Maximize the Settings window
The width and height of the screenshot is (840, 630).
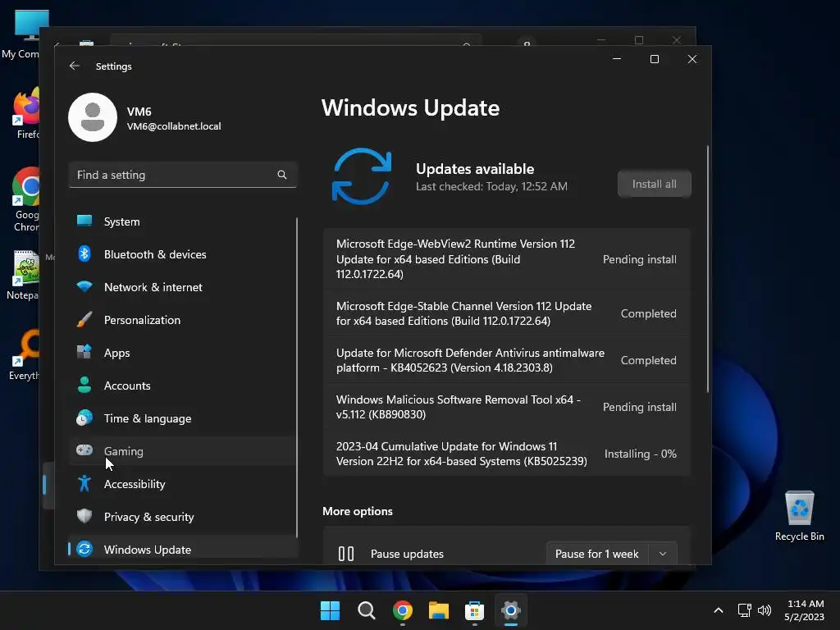654,59
